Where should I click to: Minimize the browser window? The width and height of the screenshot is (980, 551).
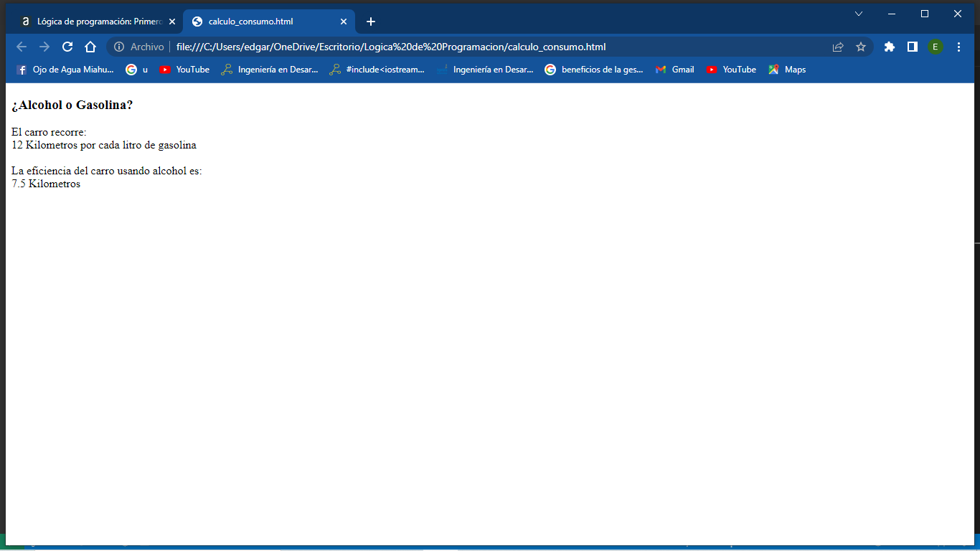tap(892, 14)
